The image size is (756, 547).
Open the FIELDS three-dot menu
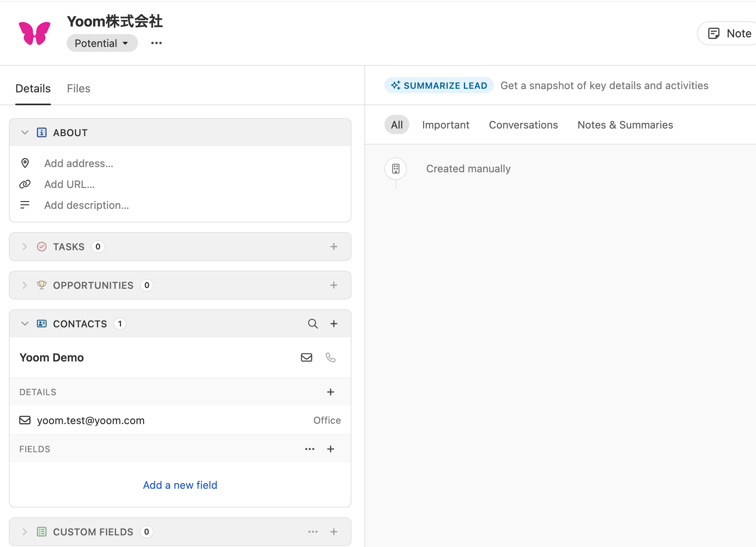click(x=309, y=449)
